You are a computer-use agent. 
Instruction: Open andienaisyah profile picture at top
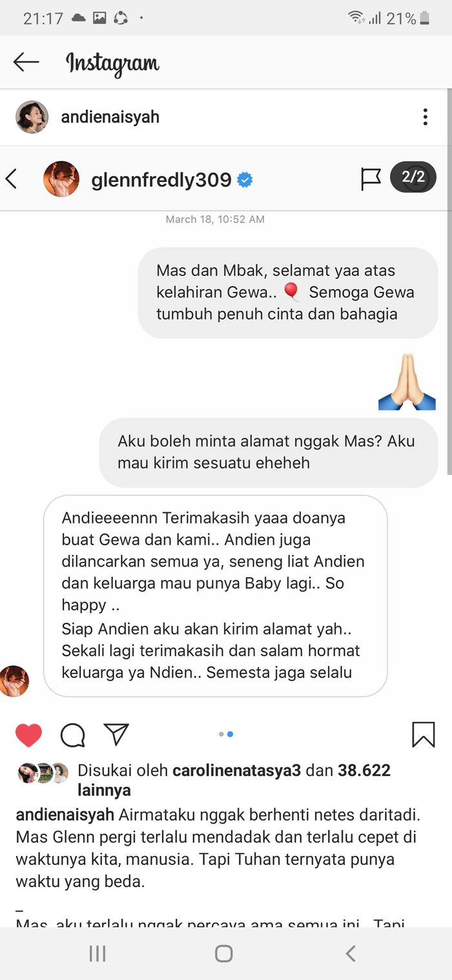32,117
